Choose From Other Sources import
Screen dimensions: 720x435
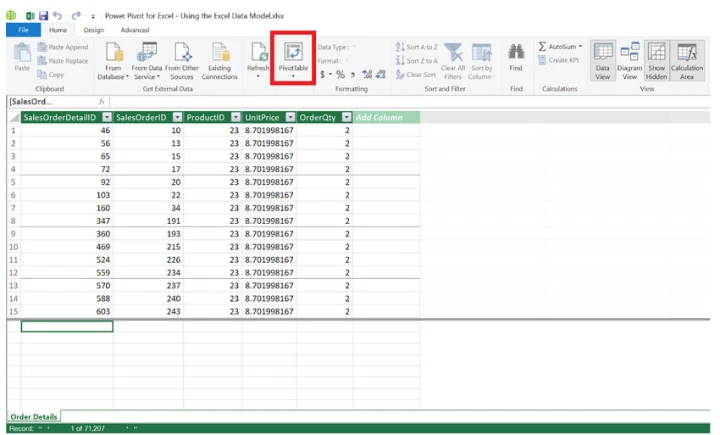(x=182, y=61)
